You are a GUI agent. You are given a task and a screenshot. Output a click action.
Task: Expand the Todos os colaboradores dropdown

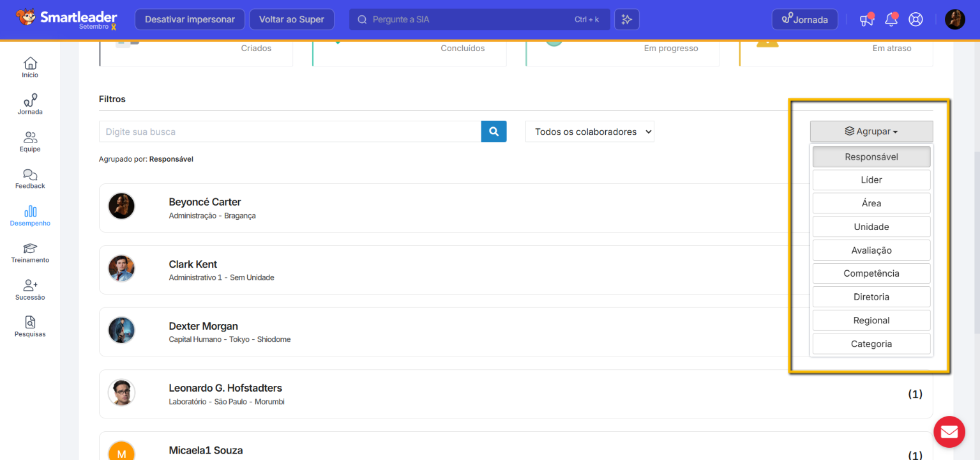589,132
